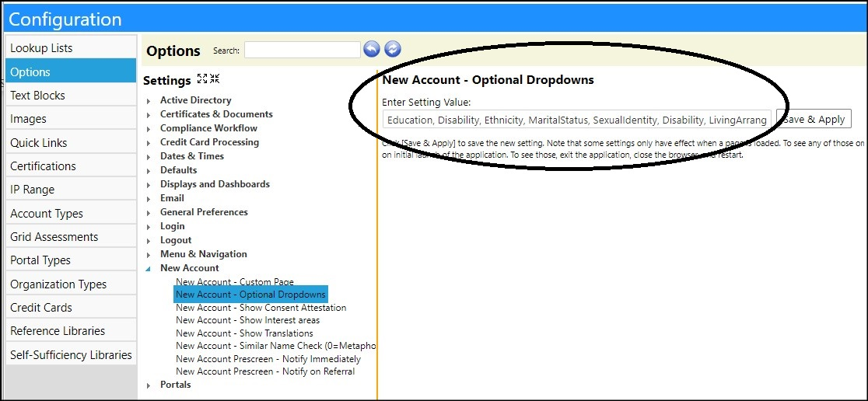Image resolution: width=868 pixels, height=401 pixels.
Task: Expand the Menu & Navigation arrow
Action: (x=149, y=255)
